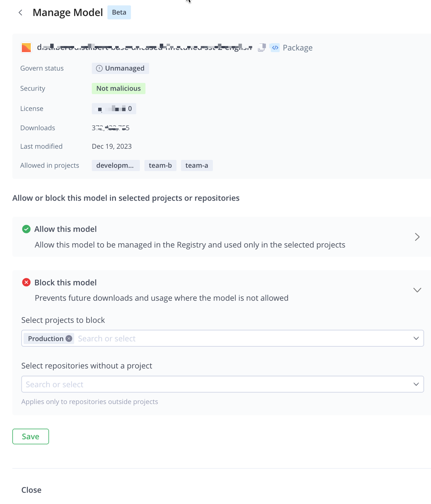This screenshot has width=431, height=504.
Task: Click the orange model logo icon
Action: coord(26,48)
